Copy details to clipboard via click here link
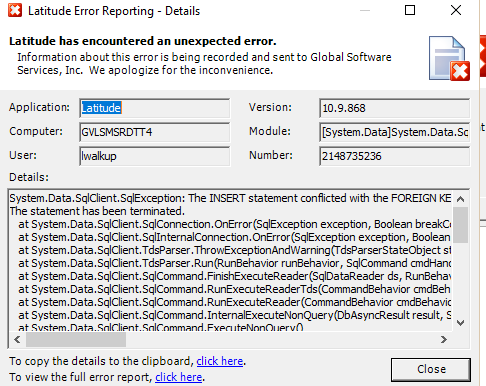The image size is (486, 386). point(220,361)
